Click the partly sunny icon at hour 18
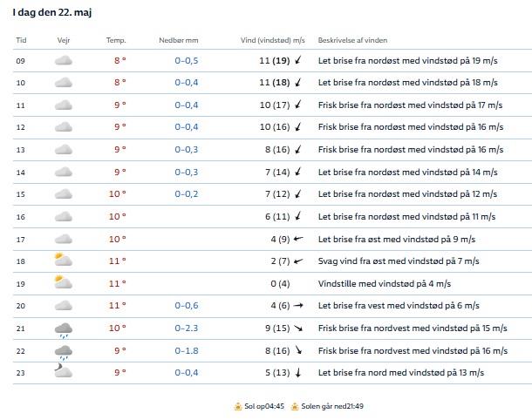The width and height of the screenshot is (532, 420). [x=63, y=260]
